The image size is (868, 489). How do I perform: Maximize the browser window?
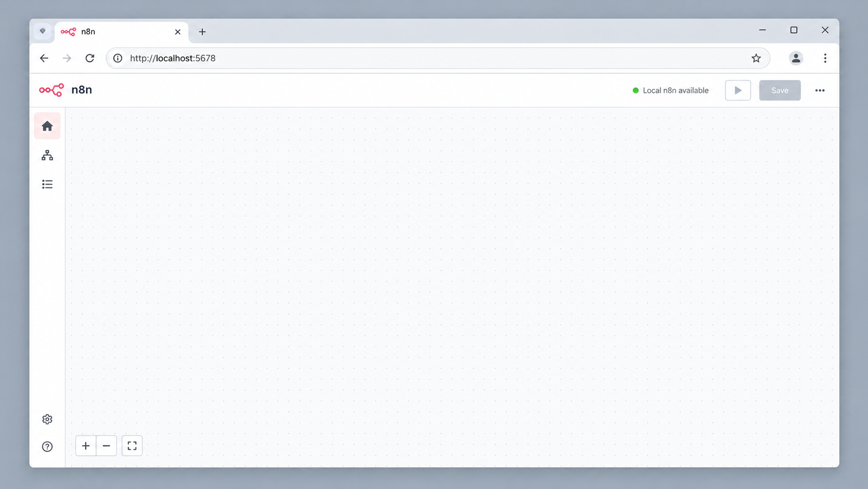(794, 30)
